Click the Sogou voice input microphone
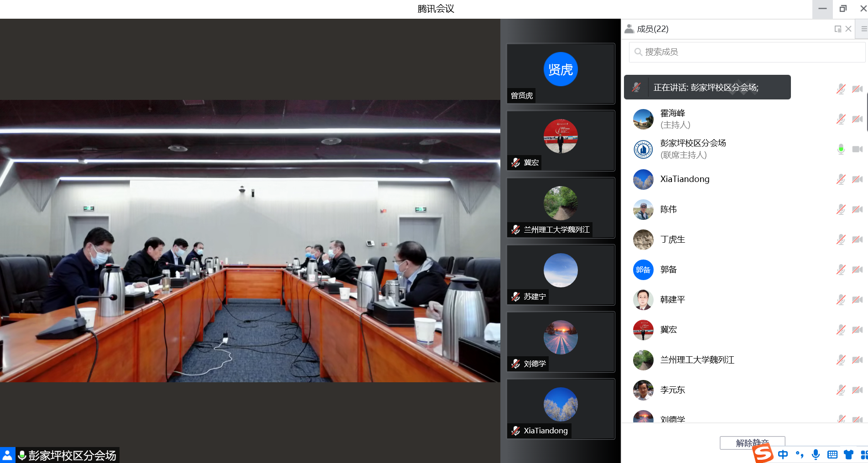 [x=816, y=454]
